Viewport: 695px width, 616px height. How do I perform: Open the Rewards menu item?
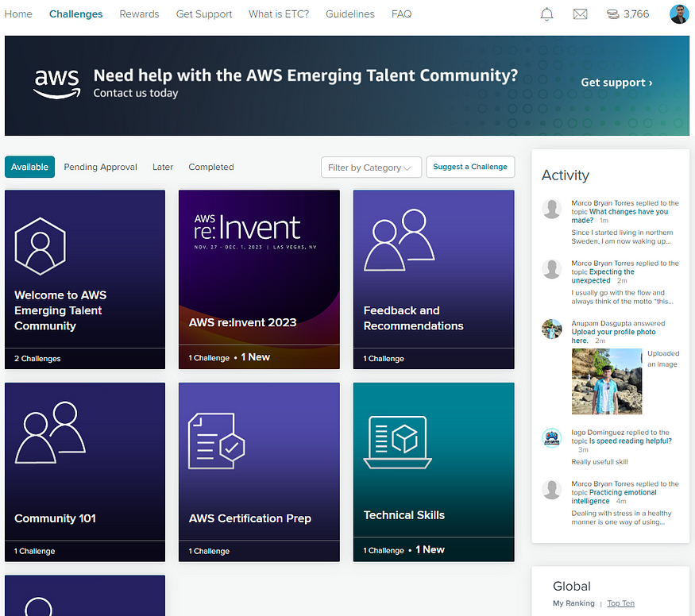click(x=139, y=14)
